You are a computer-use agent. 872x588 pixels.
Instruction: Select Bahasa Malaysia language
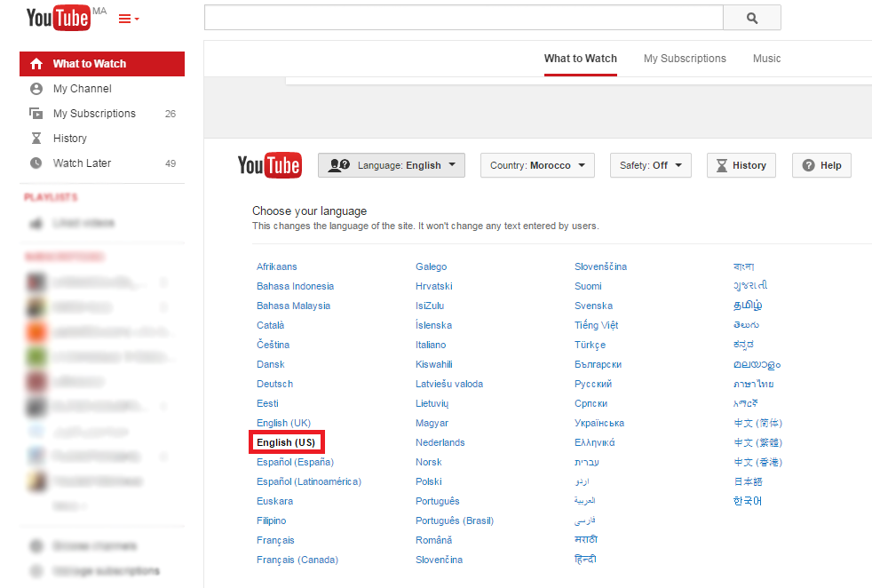[x=294, y=306]
